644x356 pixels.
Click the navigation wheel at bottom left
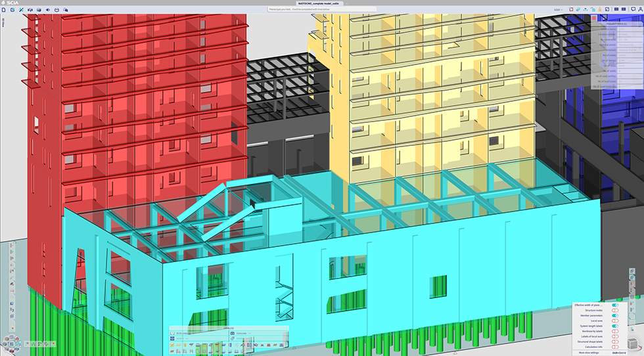(11, 342)
